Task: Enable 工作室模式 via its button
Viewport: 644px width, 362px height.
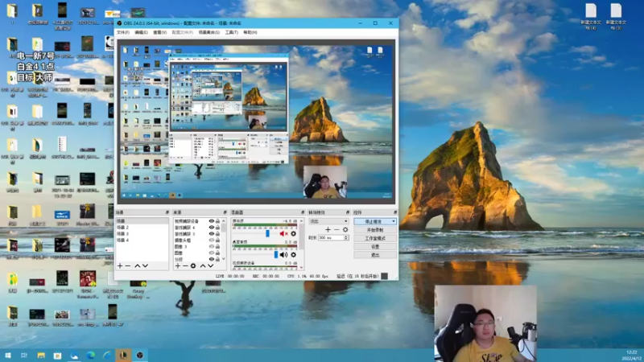Action: click(375, 238)
